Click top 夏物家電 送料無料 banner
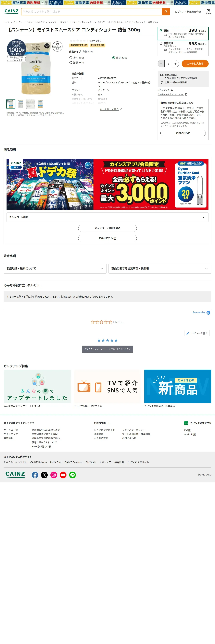 pyautogui.click(x=107, y=3)
